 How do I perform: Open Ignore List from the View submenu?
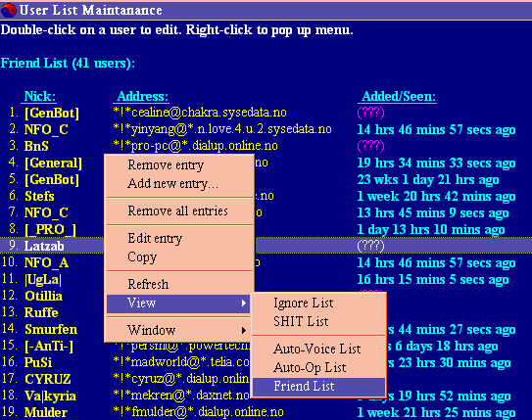tap(304, 303)
